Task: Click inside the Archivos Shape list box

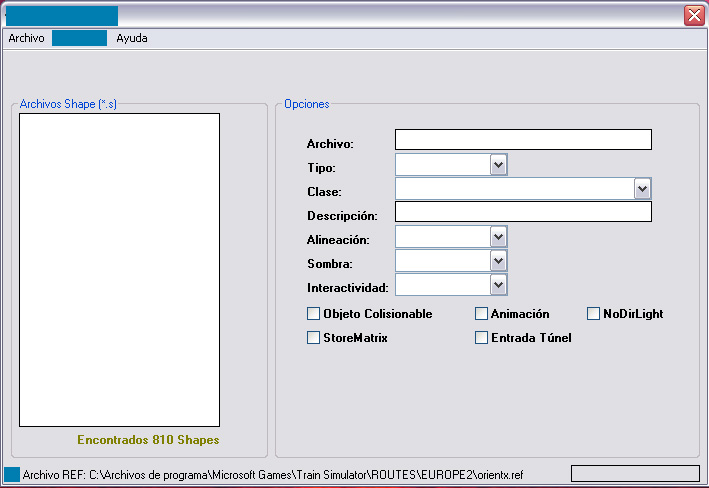Action: (119, 270)
